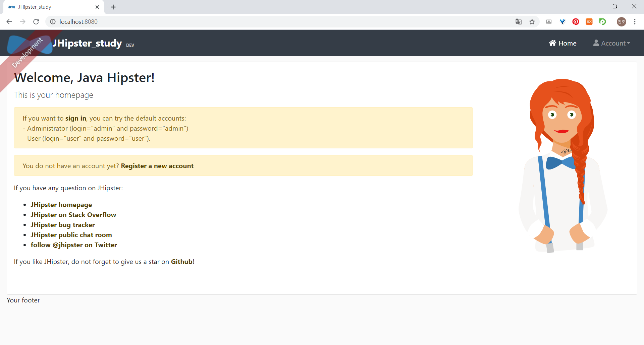
Task: Restore down the browser window
Action: pos(615,6)
